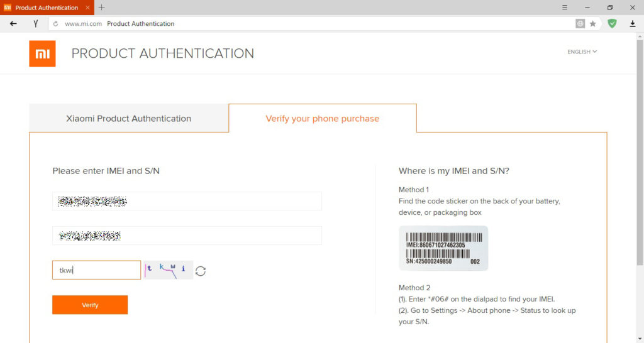
Task: Click the IMEI barcode sticker image
Action: [443, 248]
